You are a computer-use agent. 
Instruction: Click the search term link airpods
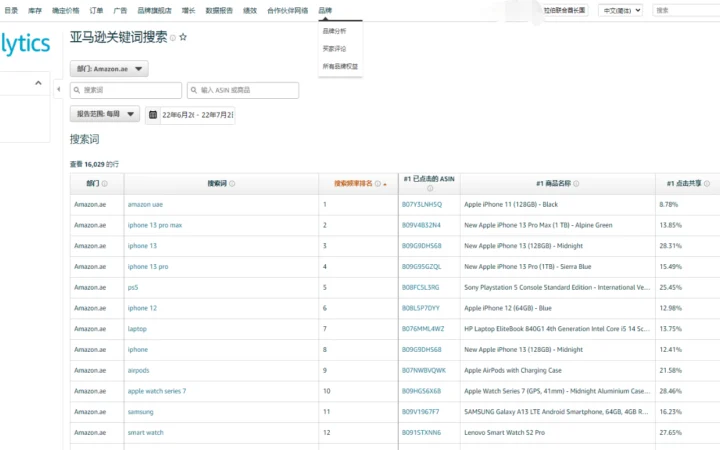pos(138,370)
